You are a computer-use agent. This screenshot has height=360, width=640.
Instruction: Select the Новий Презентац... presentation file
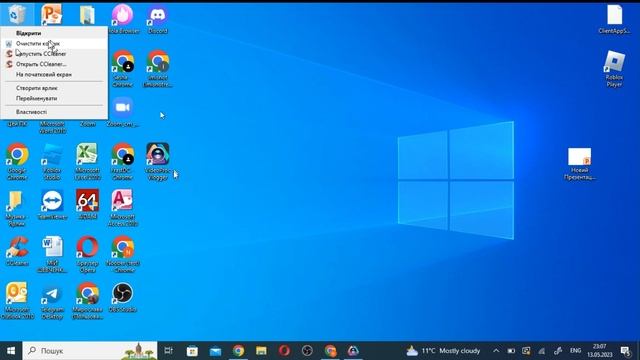[x=580, y=163]
